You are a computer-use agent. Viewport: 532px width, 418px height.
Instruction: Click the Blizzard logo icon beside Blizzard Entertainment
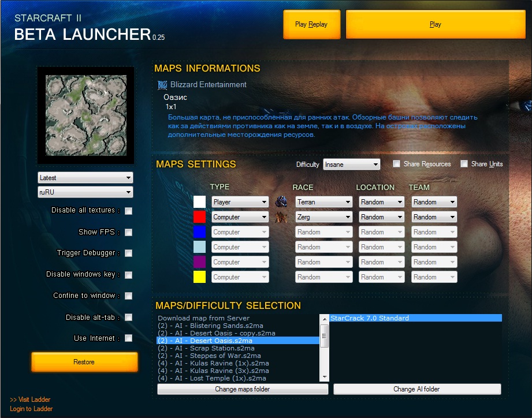pyautogui.click(x=162, y=85)
